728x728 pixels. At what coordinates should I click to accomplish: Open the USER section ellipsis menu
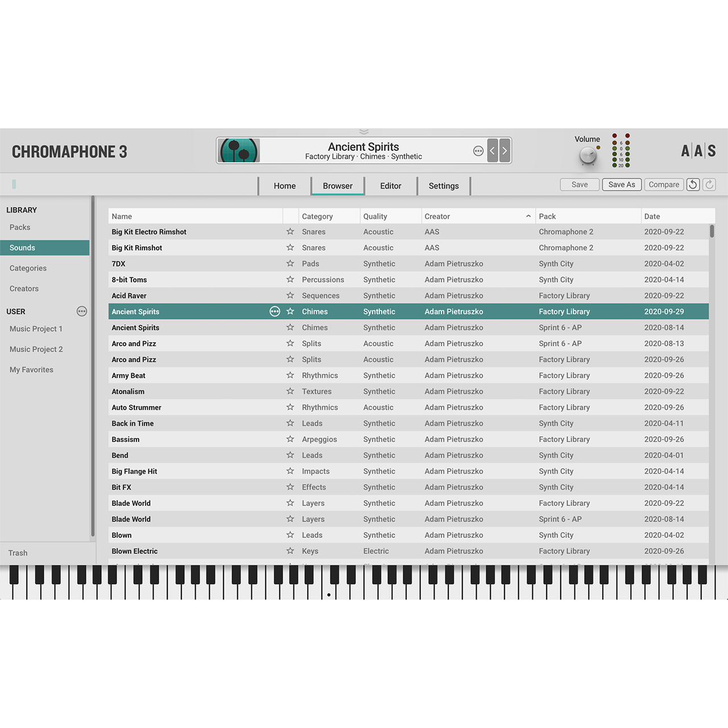pyautogui.click(x=82, y=311)
